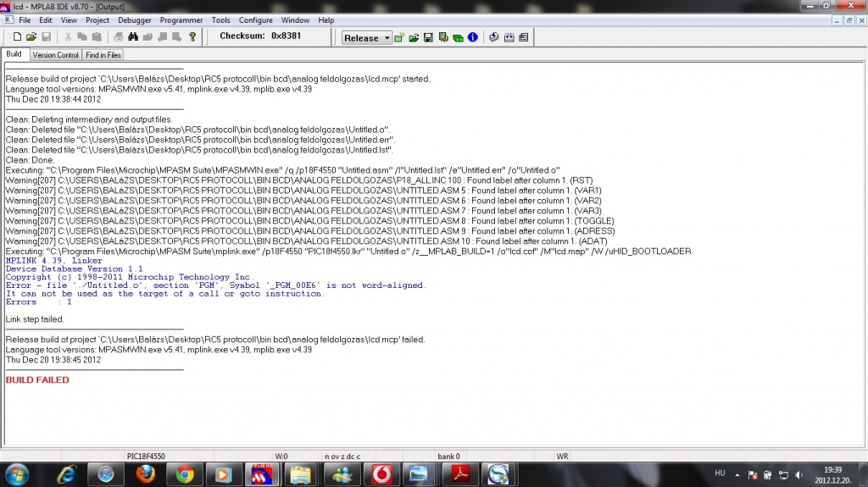868x487 pixels.
Task: Open the Tools menu
Action: (x=220, y=20)
